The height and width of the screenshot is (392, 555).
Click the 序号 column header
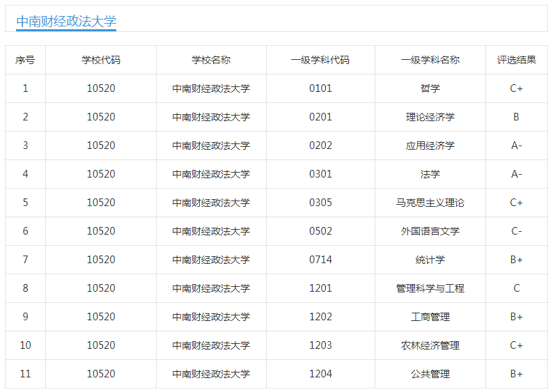tap(25, 60)
